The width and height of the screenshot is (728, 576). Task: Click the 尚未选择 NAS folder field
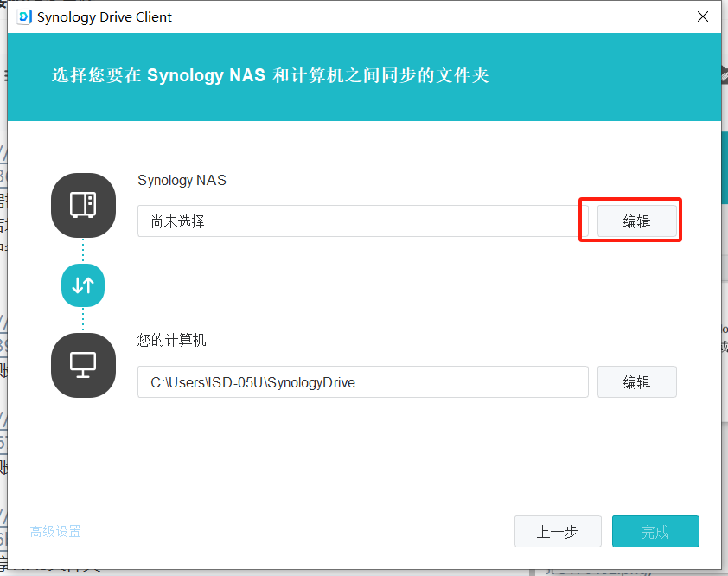tap(362, 221)
